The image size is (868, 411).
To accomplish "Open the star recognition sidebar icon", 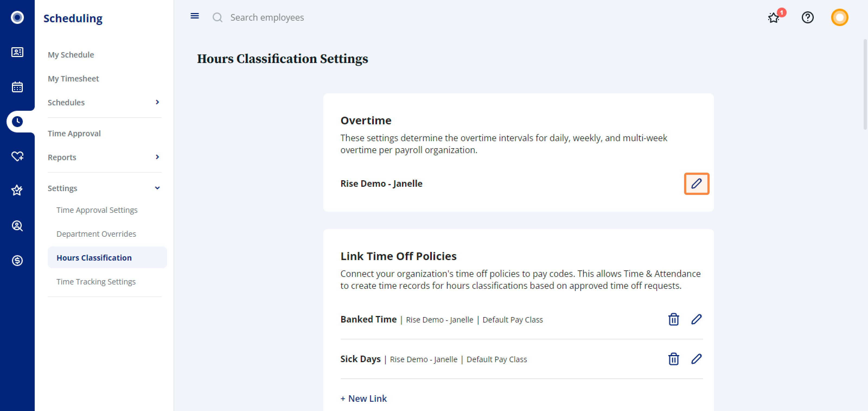I will tap(17, 191).
